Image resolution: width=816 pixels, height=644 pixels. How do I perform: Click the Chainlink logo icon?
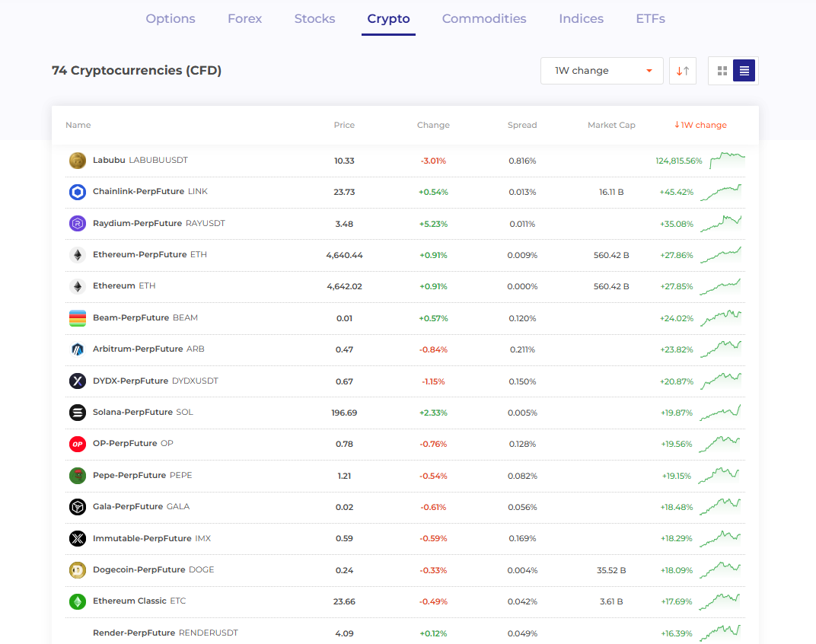tap(77, 192)
